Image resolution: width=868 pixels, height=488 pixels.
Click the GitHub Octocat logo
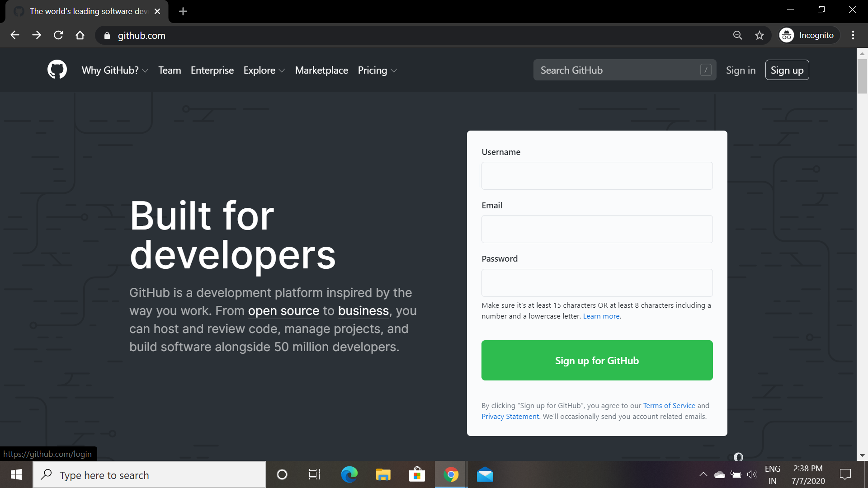click(x=57, y=70)
